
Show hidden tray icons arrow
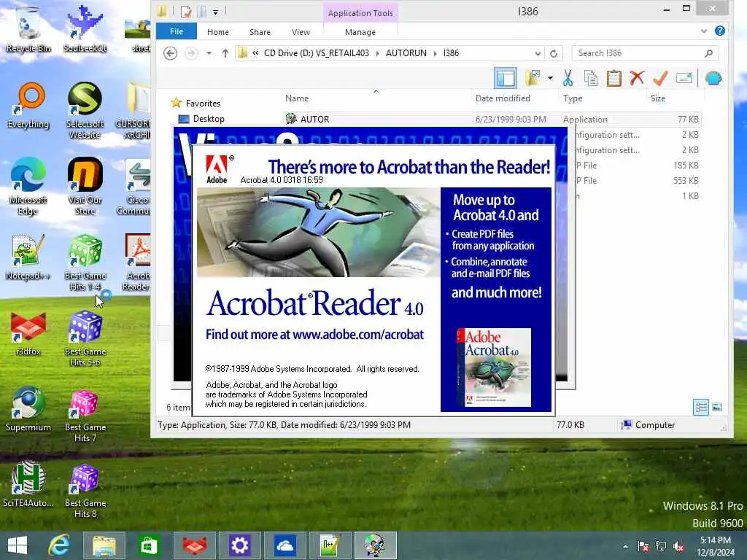coord(625,546)
